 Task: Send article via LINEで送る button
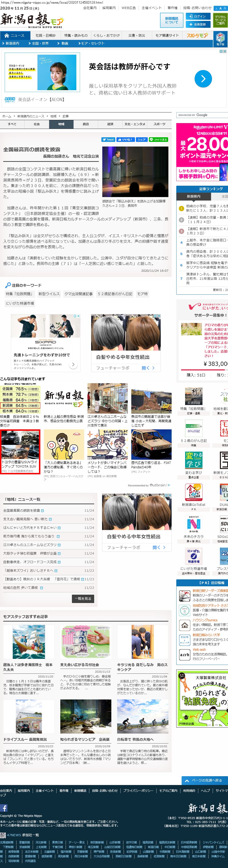click(158, 140)
